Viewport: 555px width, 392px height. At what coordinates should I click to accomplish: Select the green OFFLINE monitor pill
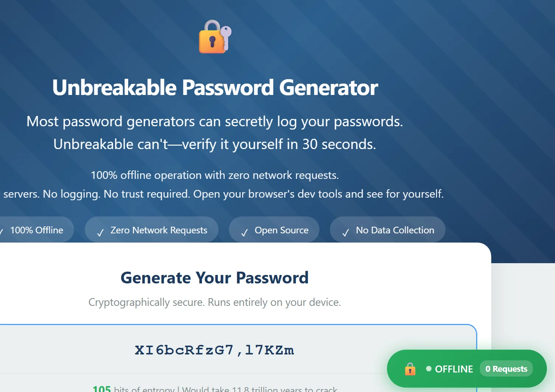[x=466, y=368]
